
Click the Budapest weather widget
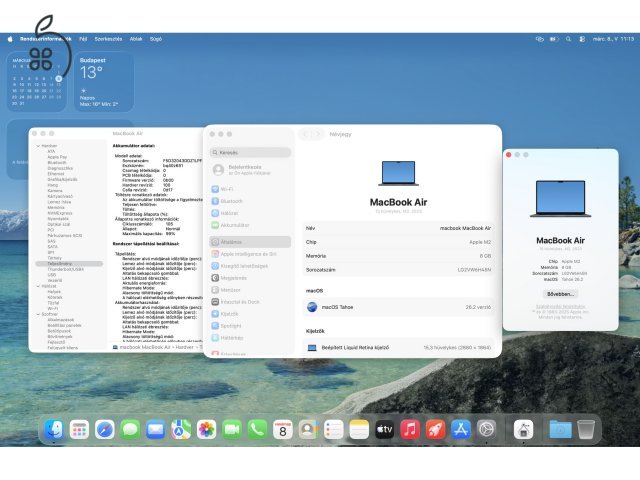pos(104,82)
